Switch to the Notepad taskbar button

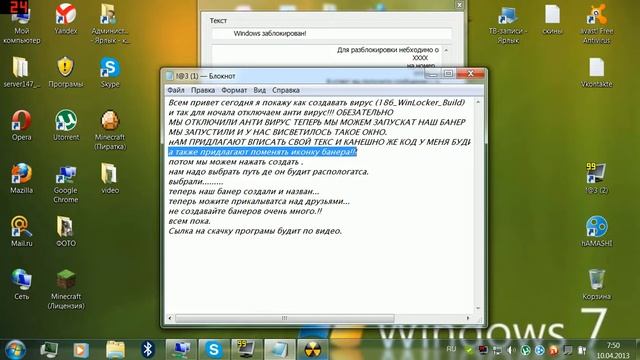tap(280, 349)
